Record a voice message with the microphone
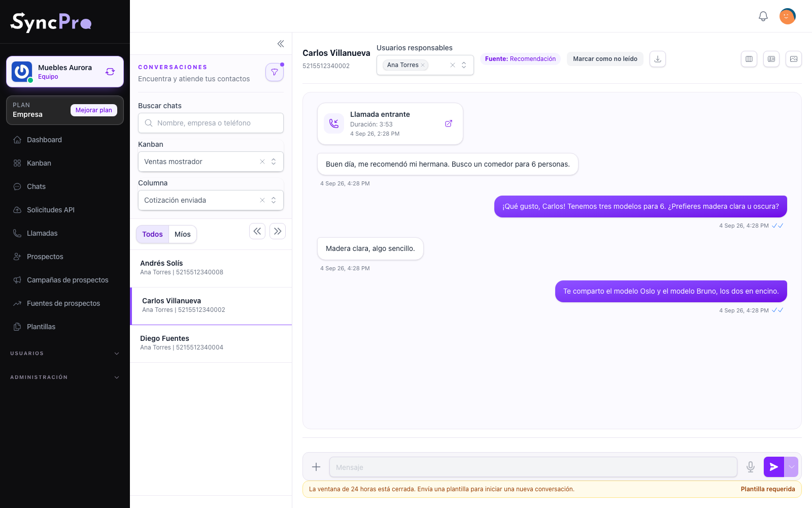Image resolution: width=812 pixels, height=508 pixels. point(751,467)
